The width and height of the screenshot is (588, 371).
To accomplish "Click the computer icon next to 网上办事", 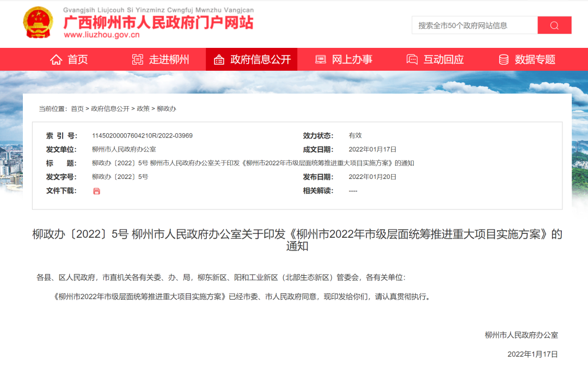I will 321,59.
